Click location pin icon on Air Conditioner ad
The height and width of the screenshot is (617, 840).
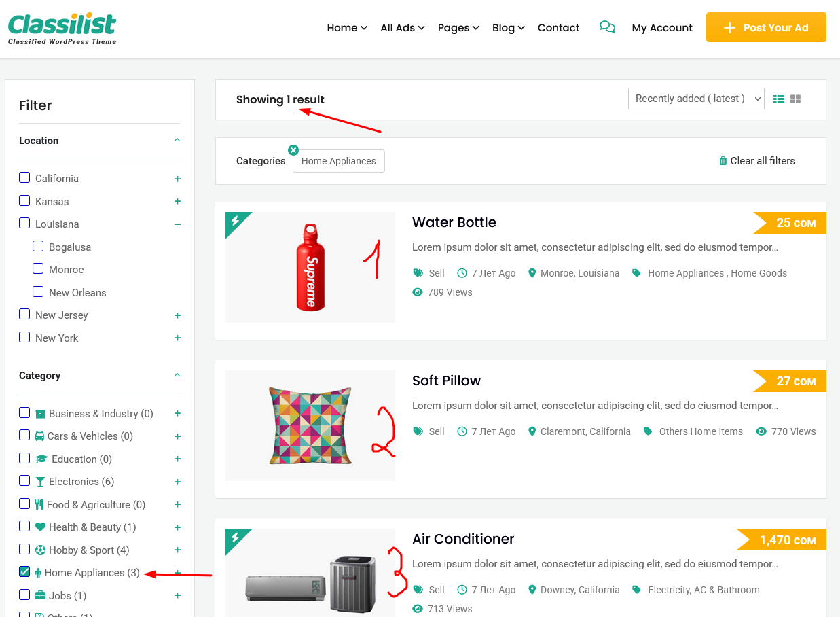click(532, 590)
